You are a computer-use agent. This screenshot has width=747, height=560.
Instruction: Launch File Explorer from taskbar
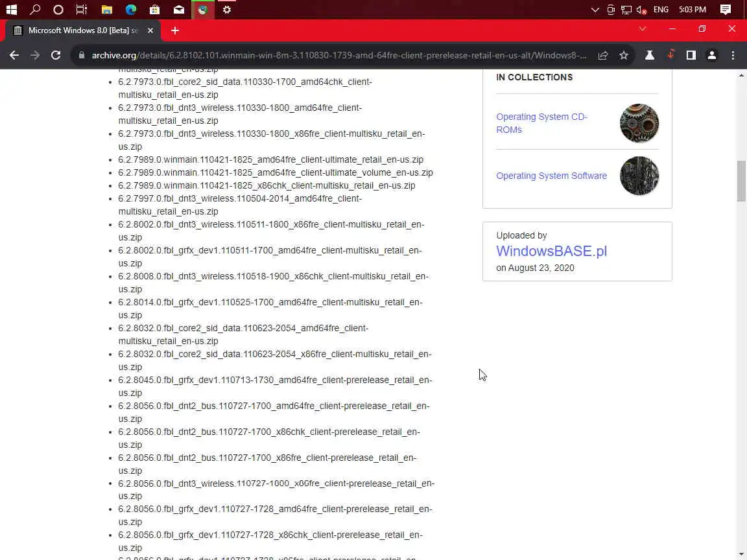click(107, 10)
